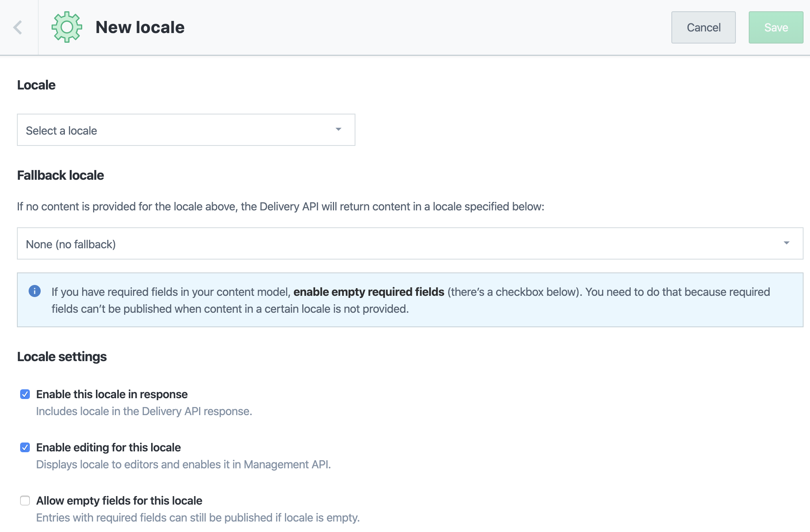810x532 pixels.
Task: Click the Save button
Action: [x=776, y=27]
